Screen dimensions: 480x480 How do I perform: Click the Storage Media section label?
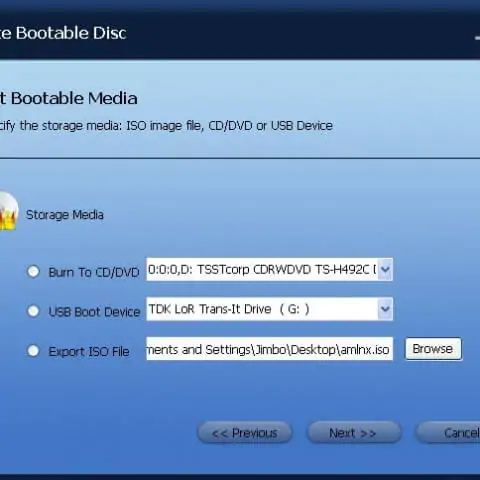pyautogui.click(x=65, y=215)
